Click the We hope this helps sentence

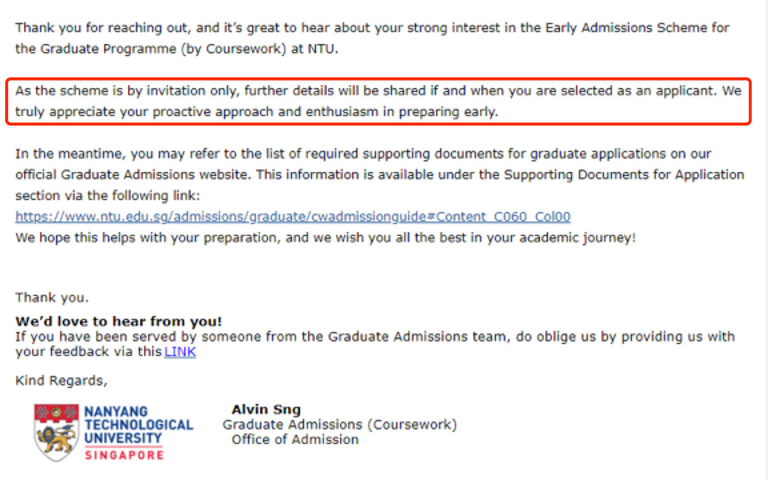325,238
